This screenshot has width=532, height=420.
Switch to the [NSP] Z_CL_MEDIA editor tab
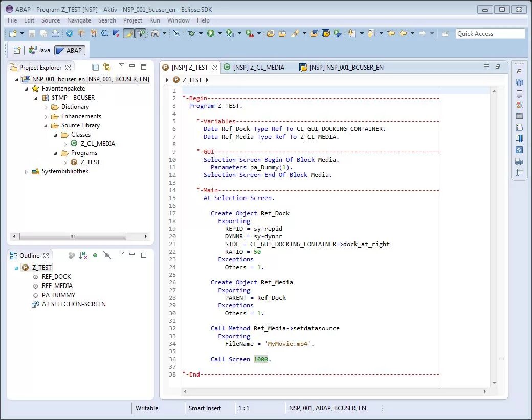point(254,67)
